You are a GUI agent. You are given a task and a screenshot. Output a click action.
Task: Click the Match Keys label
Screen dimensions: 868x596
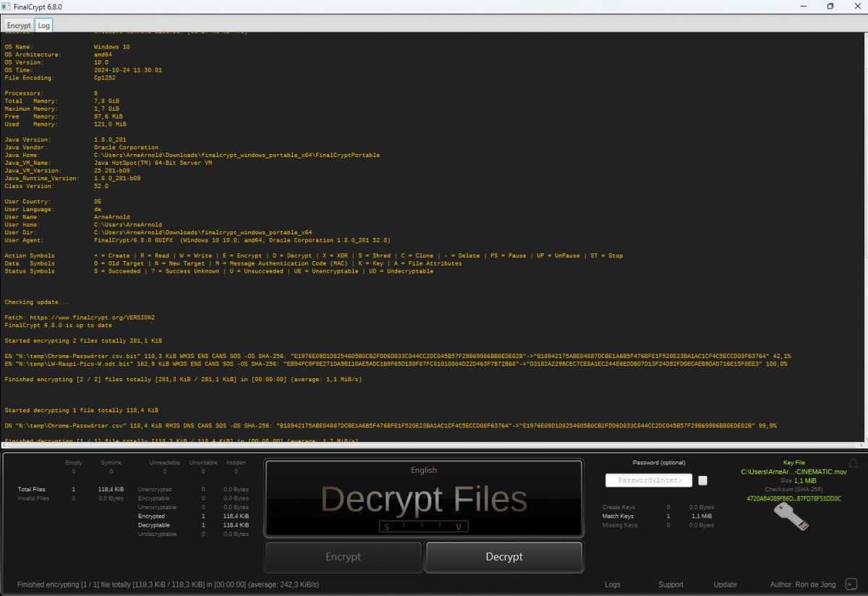pyautogui.click(x=618, y=516)
